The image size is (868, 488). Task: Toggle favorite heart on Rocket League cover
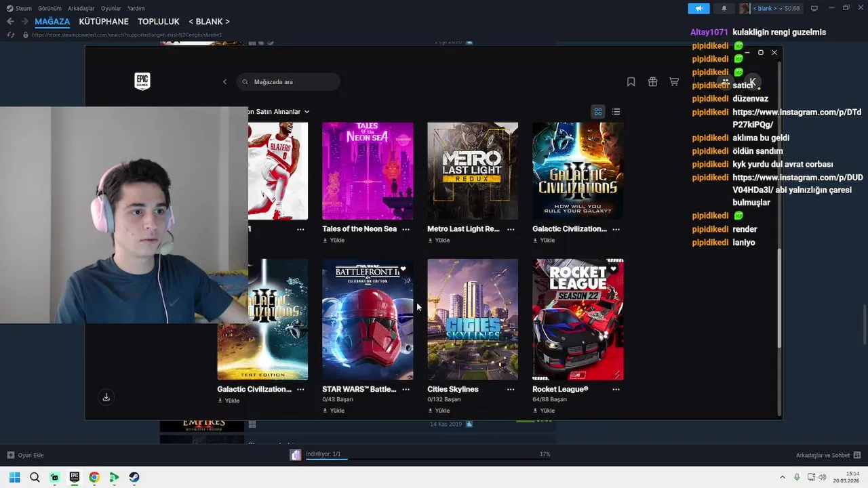click(x=613, y=269)
